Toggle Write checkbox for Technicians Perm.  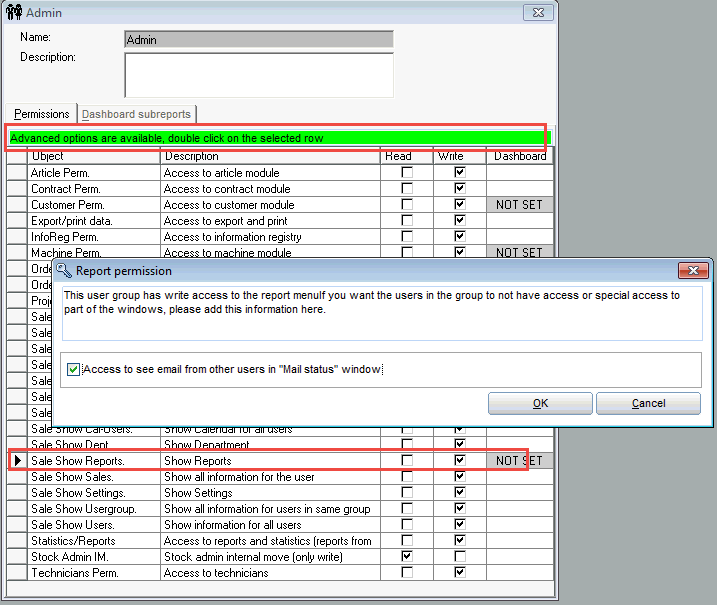[459, 573]
